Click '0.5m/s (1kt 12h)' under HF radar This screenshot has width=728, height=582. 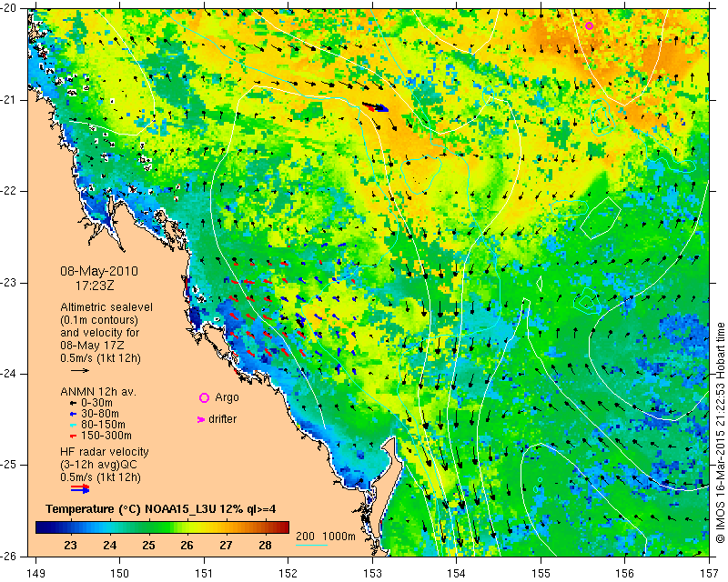100,477
